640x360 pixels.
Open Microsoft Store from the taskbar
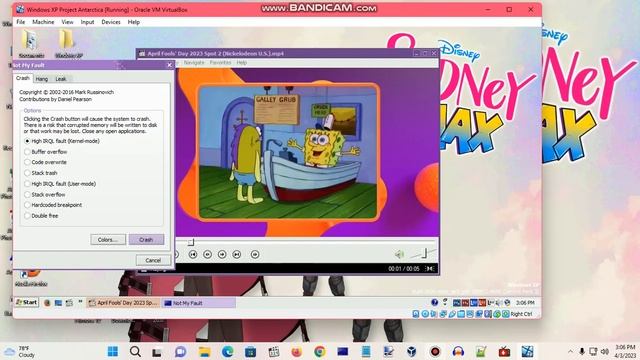pos(251,351)
